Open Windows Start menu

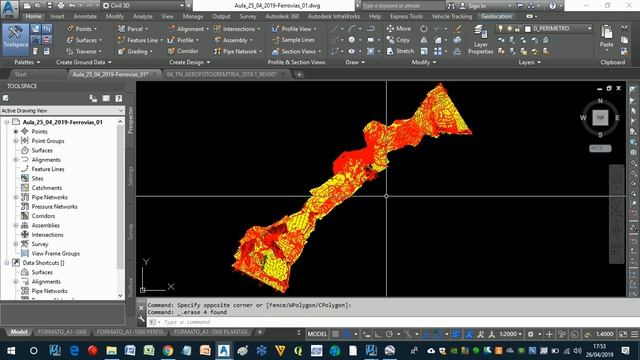click(11, 351)
